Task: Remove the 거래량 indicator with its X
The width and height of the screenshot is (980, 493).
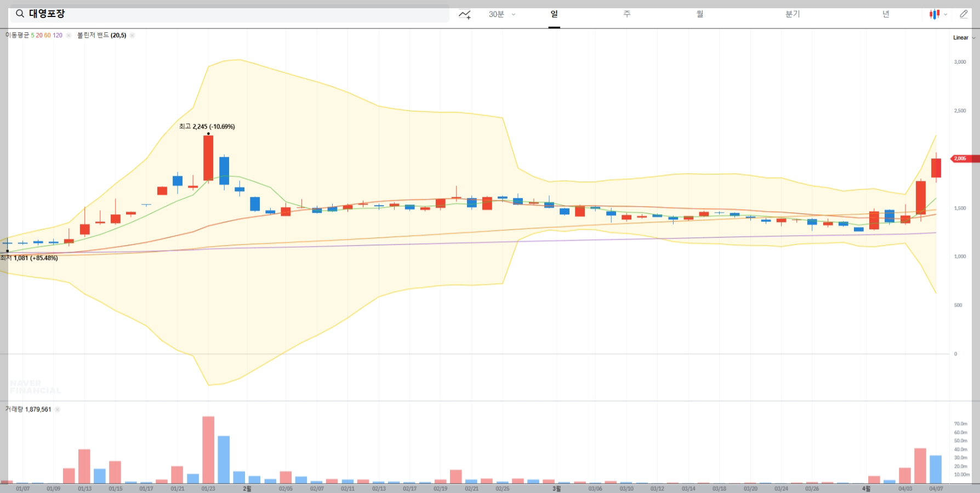Action: [x=58, y=409]
